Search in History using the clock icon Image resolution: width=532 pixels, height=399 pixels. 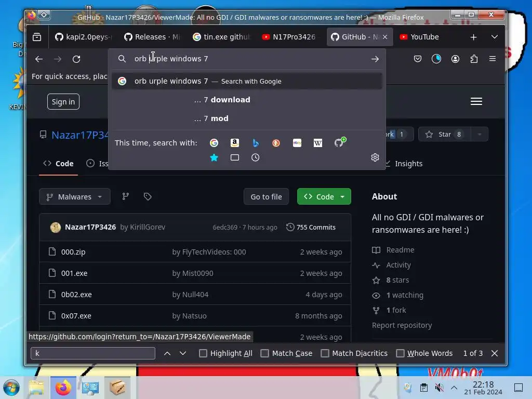point(256,157)
